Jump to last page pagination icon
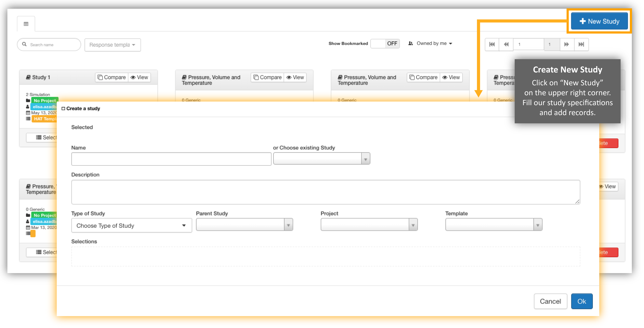This screenshot has height=328, width=644. click(x=581, y=44)
